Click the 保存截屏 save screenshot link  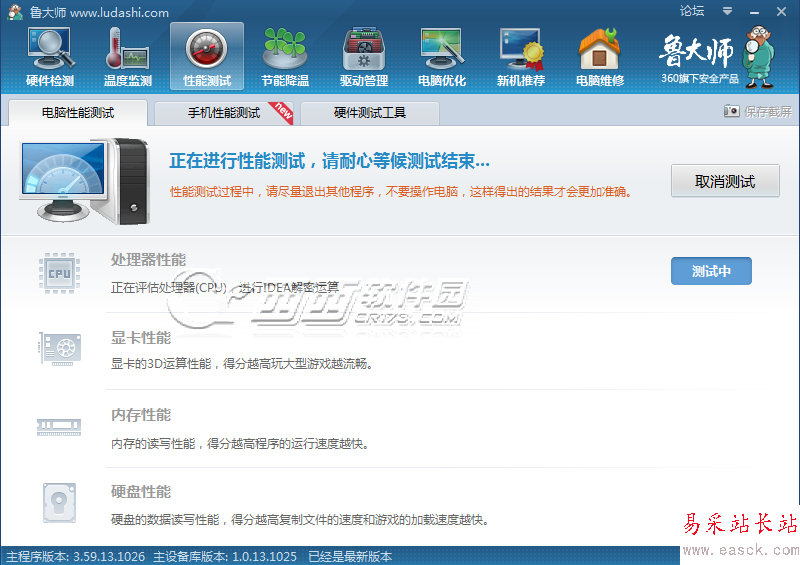tap(768, 111)
